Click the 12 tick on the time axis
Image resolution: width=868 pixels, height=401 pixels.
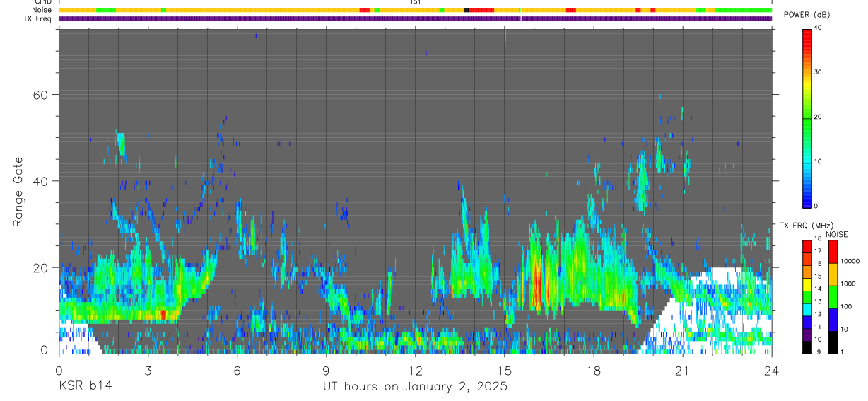tap(415, 371)
